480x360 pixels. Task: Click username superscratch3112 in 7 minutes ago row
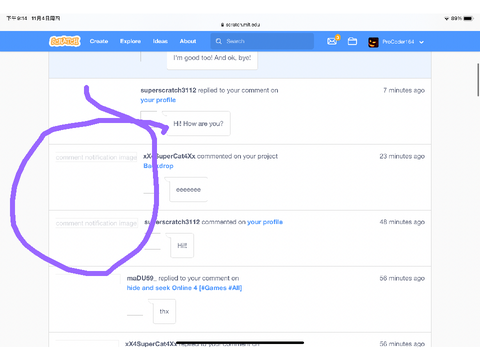tap(168, 90)
